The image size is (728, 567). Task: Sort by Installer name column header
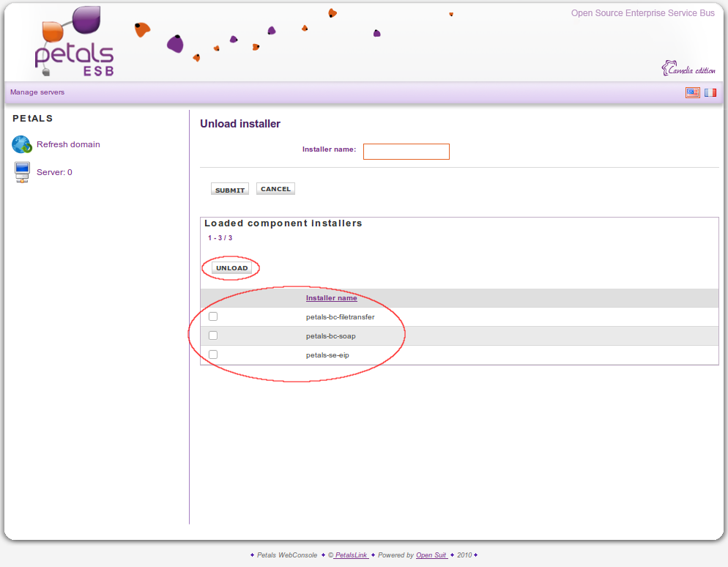point(331,298)
